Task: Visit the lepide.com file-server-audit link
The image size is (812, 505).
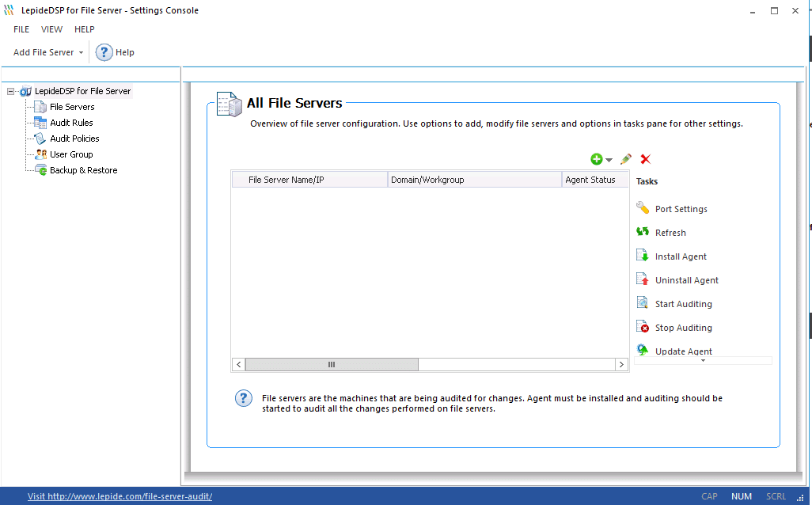Action: (x=120, y=496)
